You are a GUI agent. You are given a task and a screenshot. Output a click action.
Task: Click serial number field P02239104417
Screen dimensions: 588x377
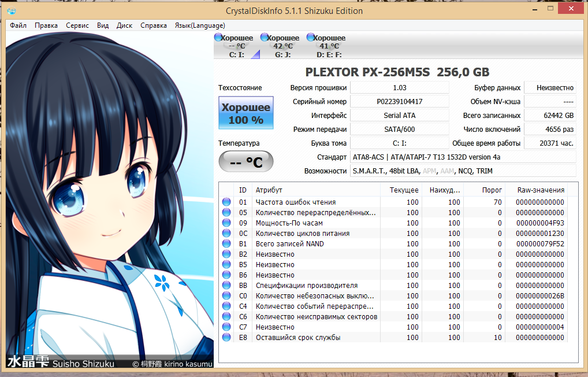399,101
